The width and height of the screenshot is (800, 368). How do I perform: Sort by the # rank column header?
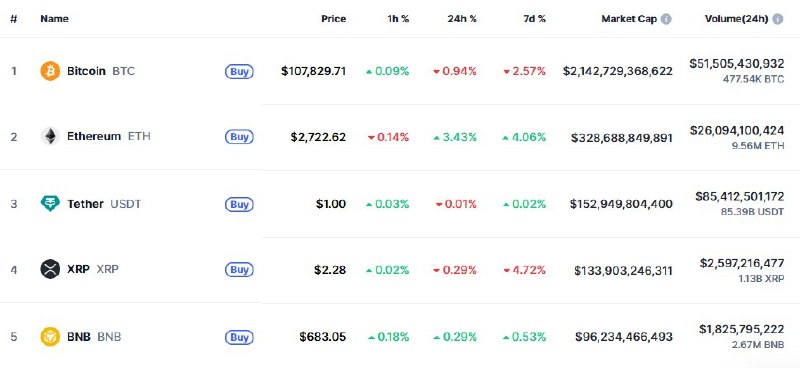pos(14,19)
